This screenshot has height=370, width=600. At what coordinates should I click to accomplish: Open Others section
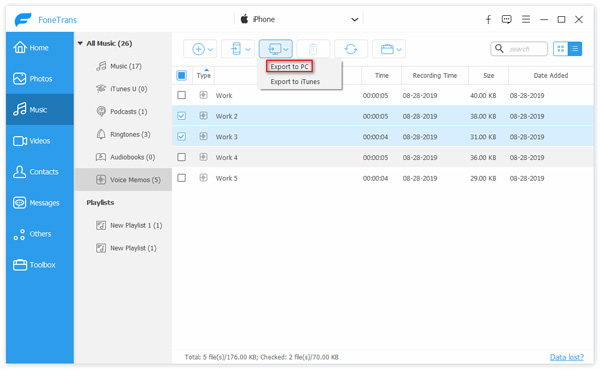coord(39,234)
